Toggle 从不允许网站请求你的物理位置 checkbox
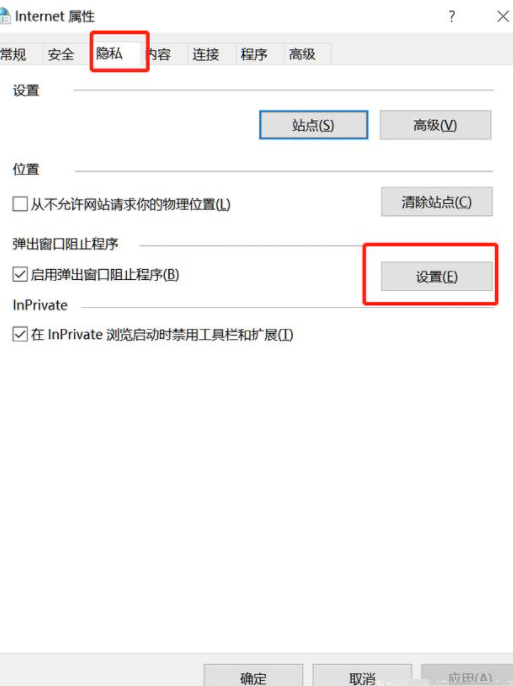The width and height of the screenshot is (513, 686). pyautogui.click(x=20, y=204)
